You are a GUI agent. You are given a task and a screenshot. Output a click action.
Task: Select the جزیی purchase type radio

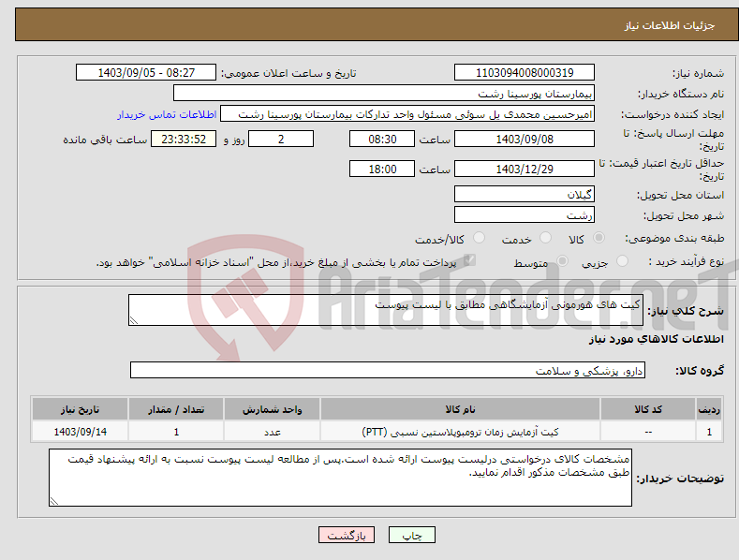coord(622,260)
